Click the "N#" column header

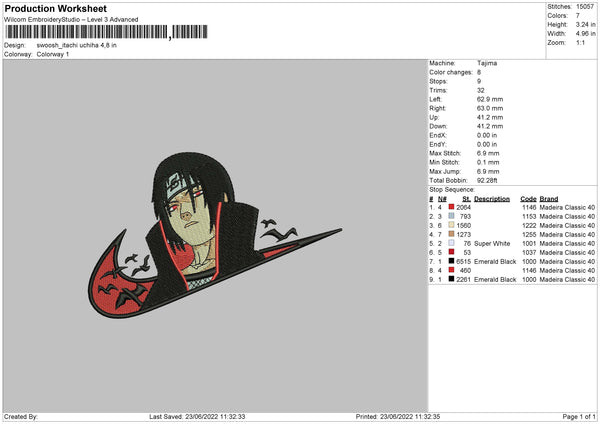click(442, 199)
